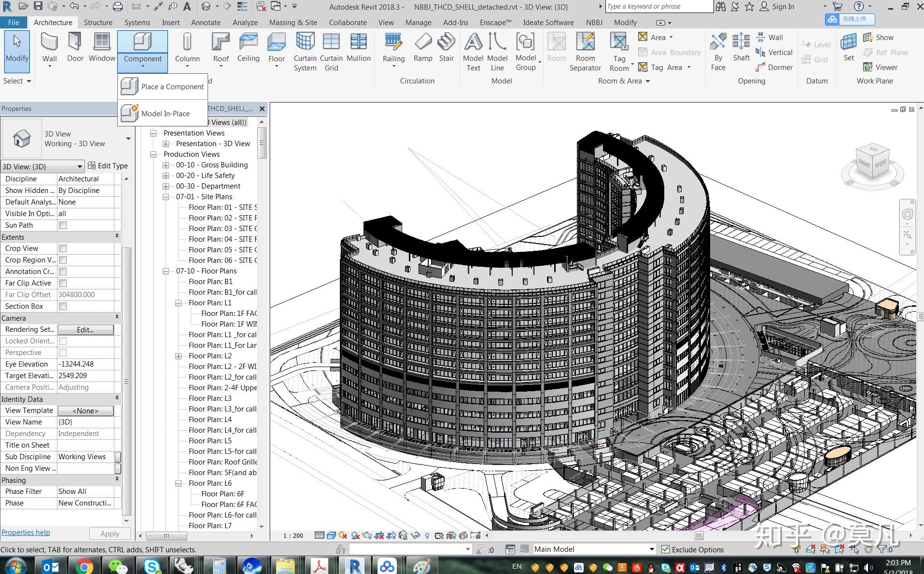Enable the Section Box checkbox
924x574 pixels.
63,306
